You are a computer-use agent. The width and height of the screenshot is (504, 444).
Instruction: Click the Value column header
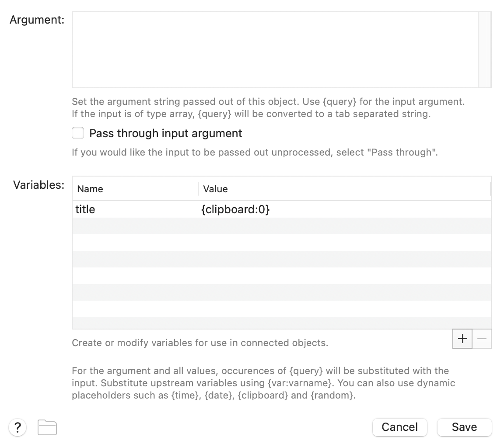point(215,189)
